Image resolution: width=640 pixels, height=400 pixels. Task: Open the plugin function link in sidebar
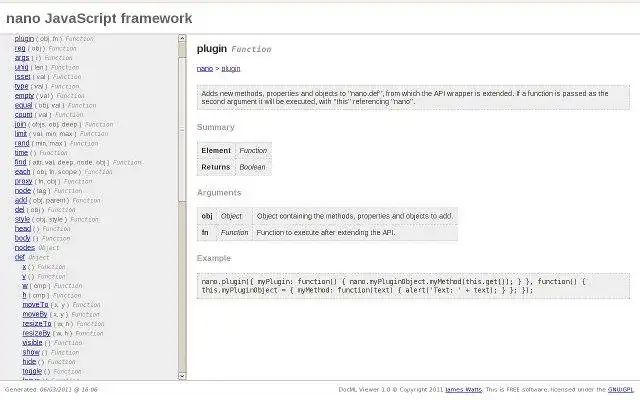[24, 38]
